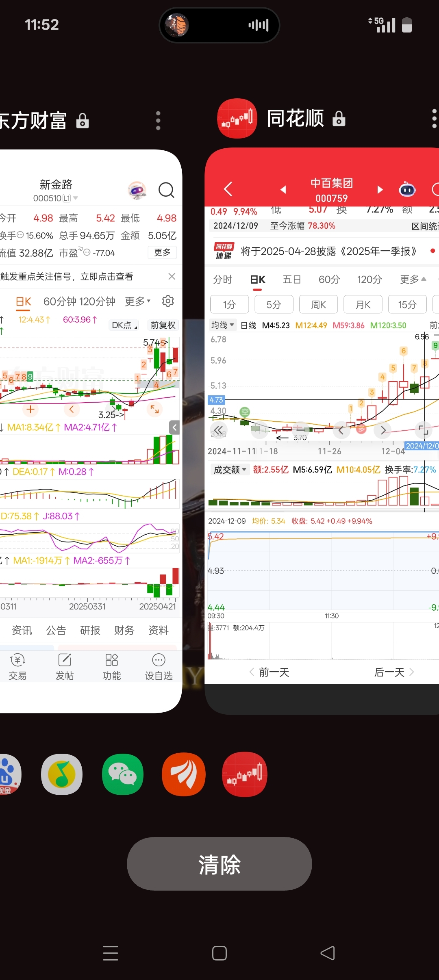Image resolution: width=439 pixels, height=980 pixels.
Task: Dismiss the 触发重点关注信号 notice
Action: [172, 276]
